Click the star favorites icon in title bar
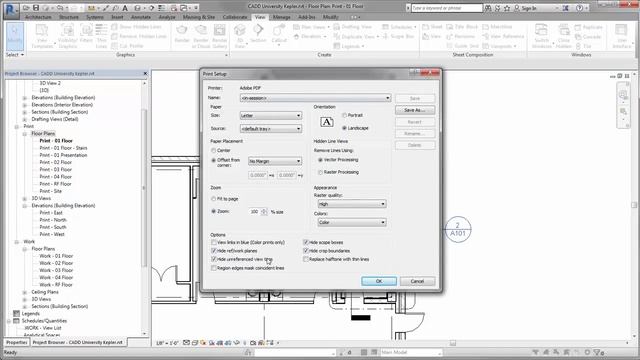 pos(507,8)
